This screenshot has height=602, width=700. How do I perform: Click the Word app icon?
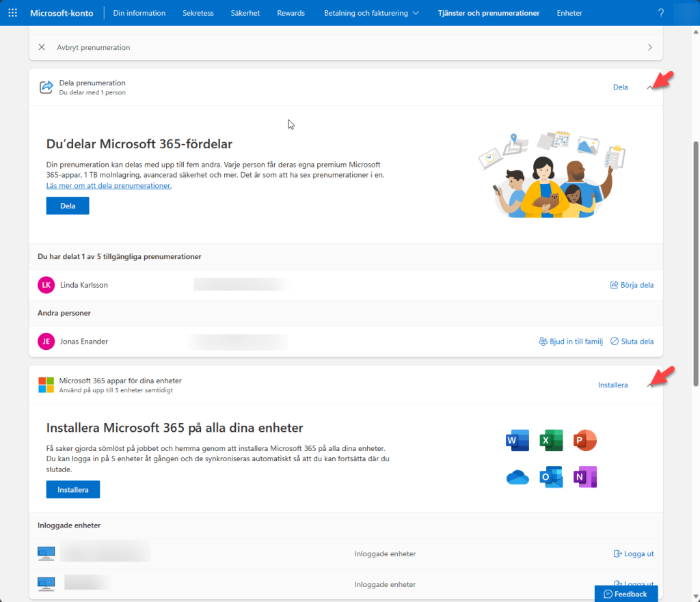tap(517, 441)
